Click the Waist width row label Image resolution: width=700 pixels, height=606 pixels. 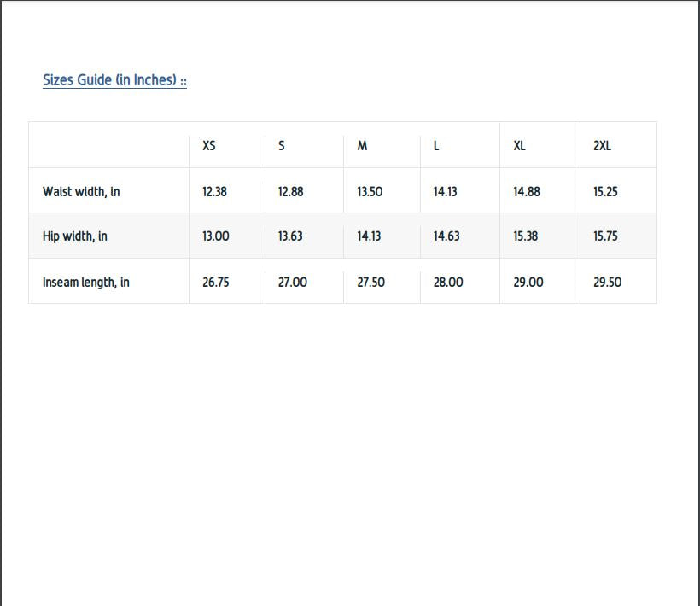click(81, 192)
